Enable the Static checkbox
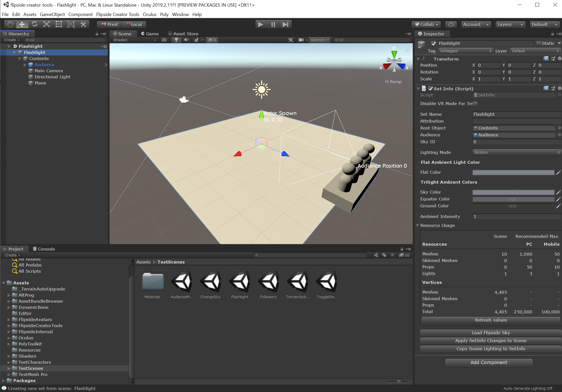 539,43
